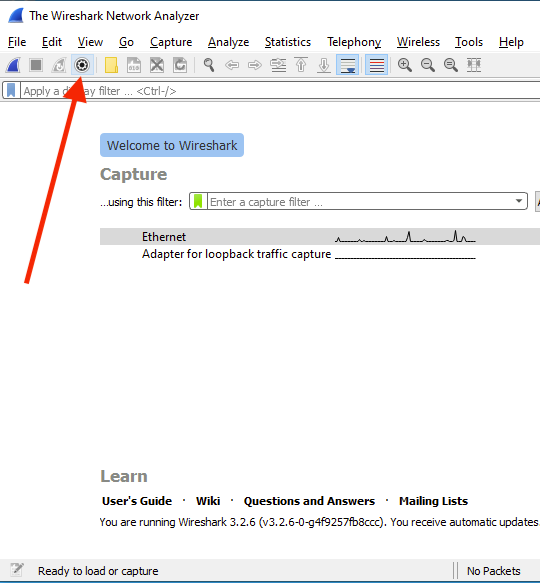Click the display filter input field
This screenshot has height=583, width=540.
[279, 91]
